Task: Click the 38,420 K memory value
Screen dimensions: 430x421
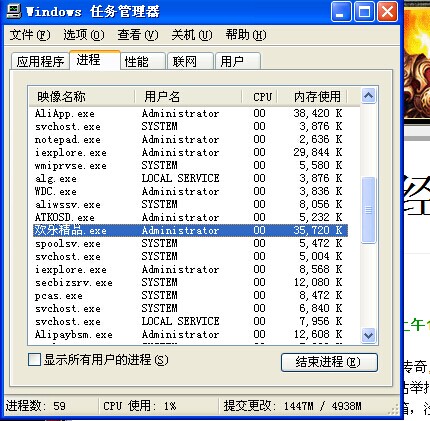Action: pos(318,113)
